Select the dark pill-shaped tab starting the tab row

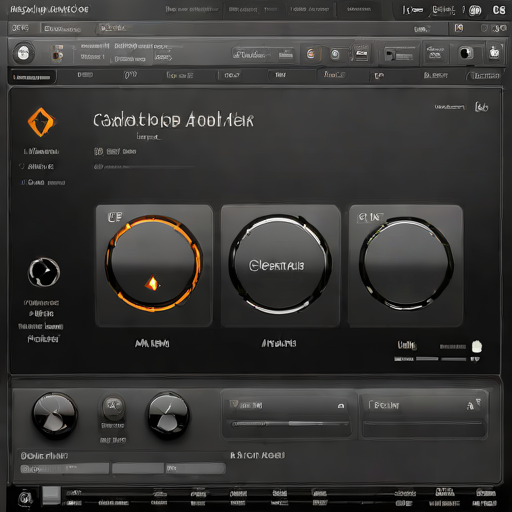pos(32,77)
